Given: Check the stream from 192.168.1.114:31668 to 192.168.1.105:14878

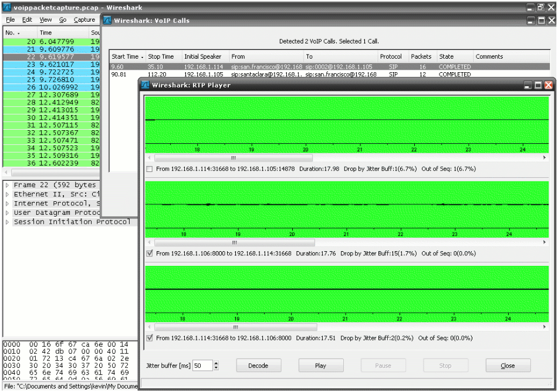Looking at the screenshot, I should tap(150, 169).
